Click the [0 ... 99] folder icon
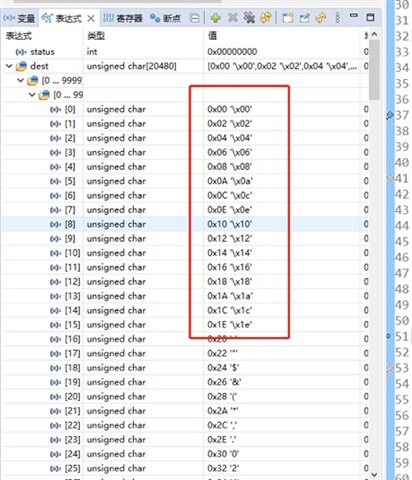412x480 pixels. 44,95
